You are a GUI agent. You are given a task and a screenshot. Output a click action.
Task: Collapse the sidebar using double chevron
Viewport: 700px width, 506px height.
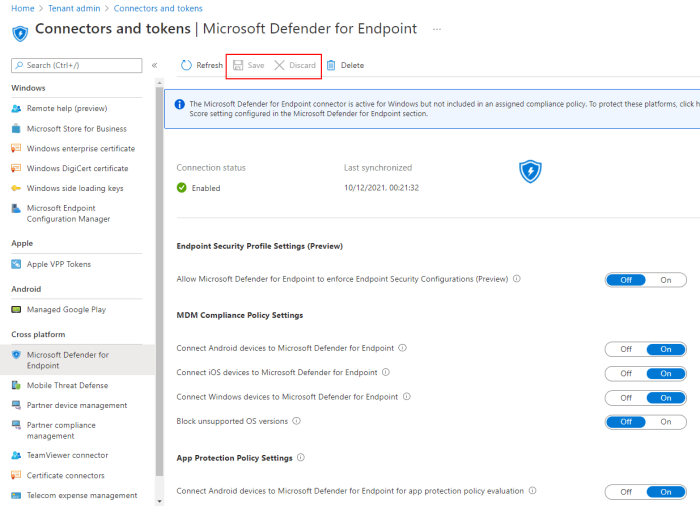click(x=154, y=66)
